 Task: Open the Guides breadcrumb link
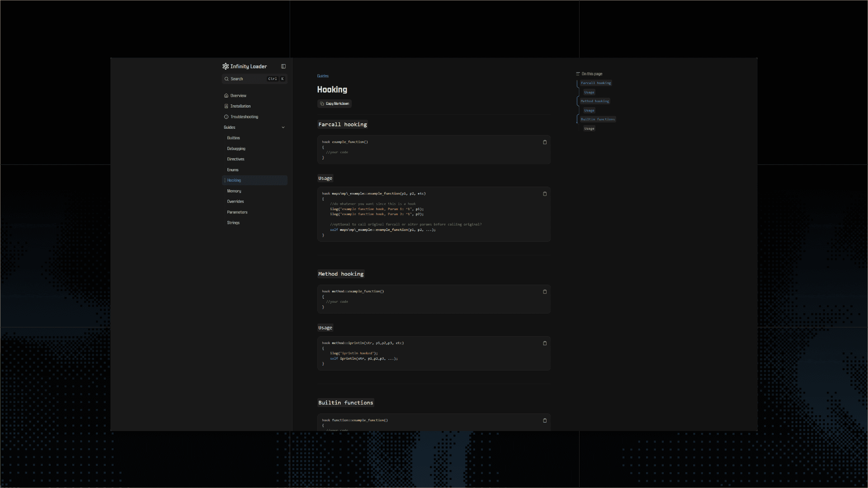point(323,76)
